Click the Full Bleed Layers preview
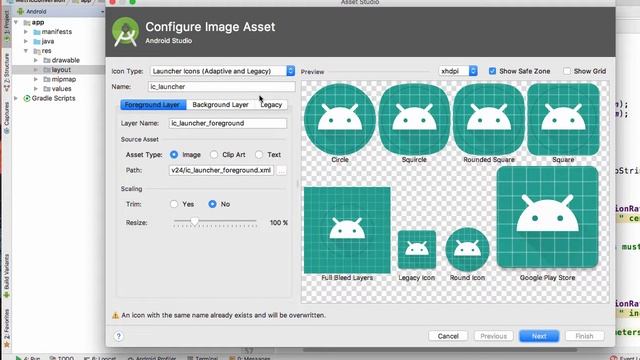This screenshot has height=360, width=640. pyautogui.click(x=347, y=230)
